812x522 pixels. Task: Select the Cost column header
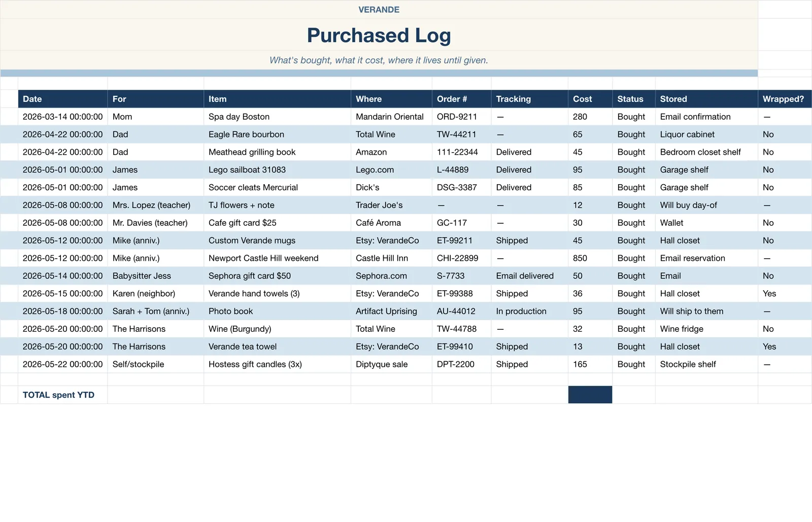pyautogui.click(x=590, y=99)
